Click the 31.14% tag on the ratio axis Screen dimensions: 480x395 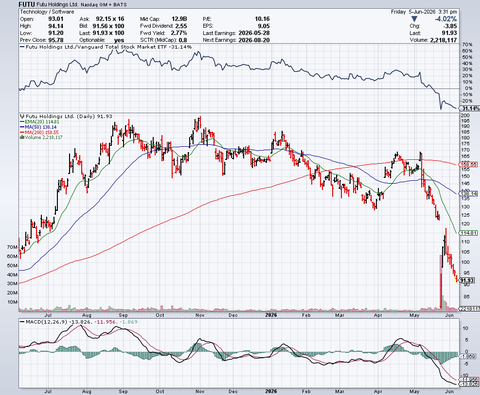coord(470,108)
